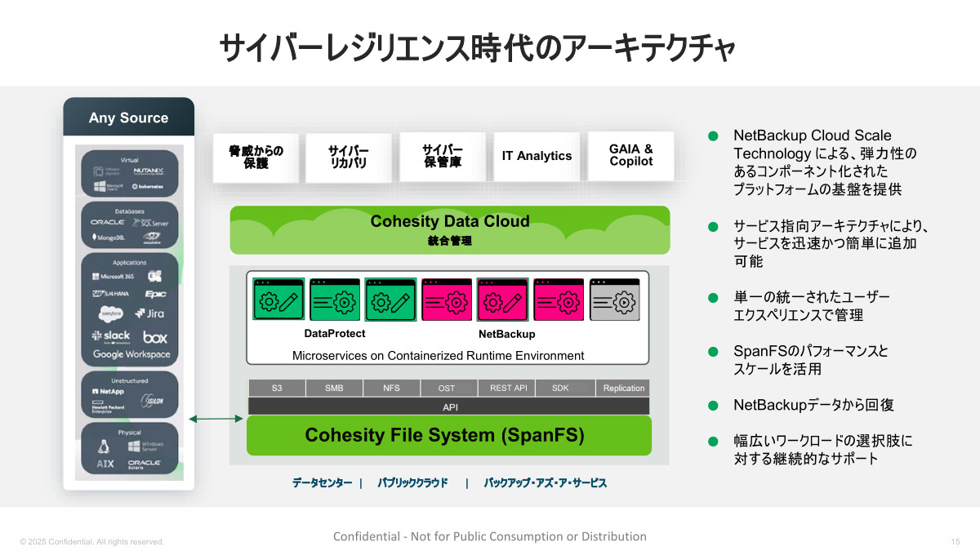Click the Kubernetes logo

pos(147,187)
